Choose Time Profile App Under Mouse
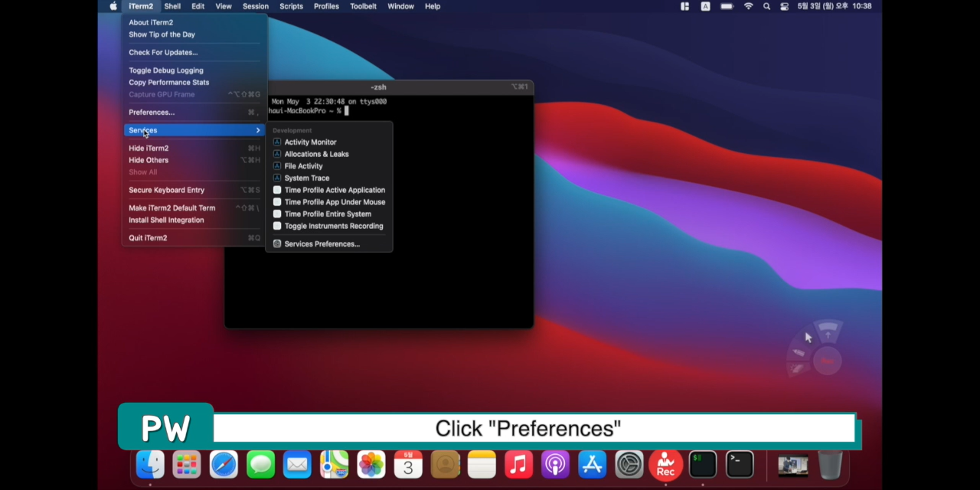Screen dimensions: 980x490 (x=329, y=202)
